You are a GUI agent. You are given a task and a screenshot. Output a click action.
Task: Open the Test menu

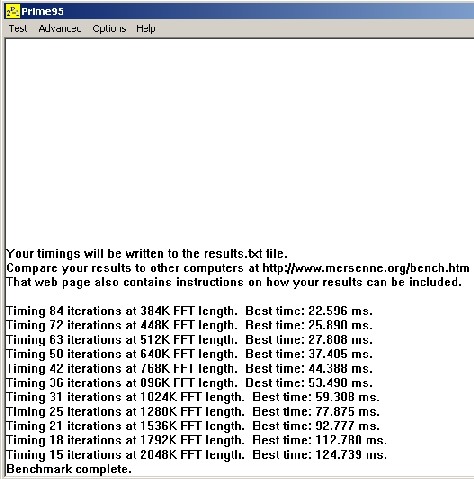click(18, 29)
